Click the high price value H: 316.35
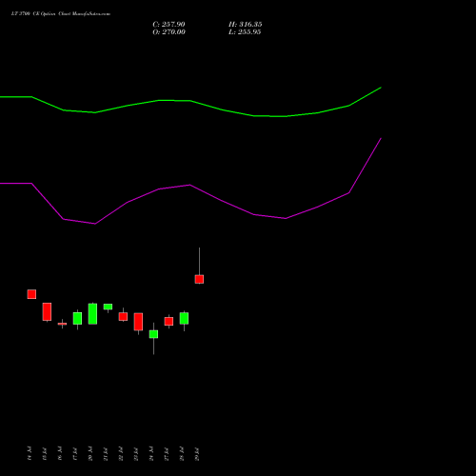 coord(246,25)
